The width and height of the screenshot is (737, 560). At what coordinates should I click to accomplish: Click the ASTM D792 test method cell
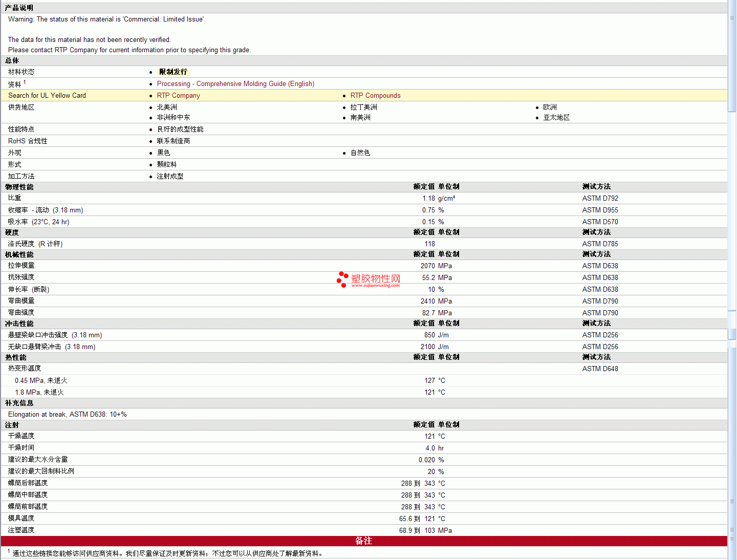600,199
